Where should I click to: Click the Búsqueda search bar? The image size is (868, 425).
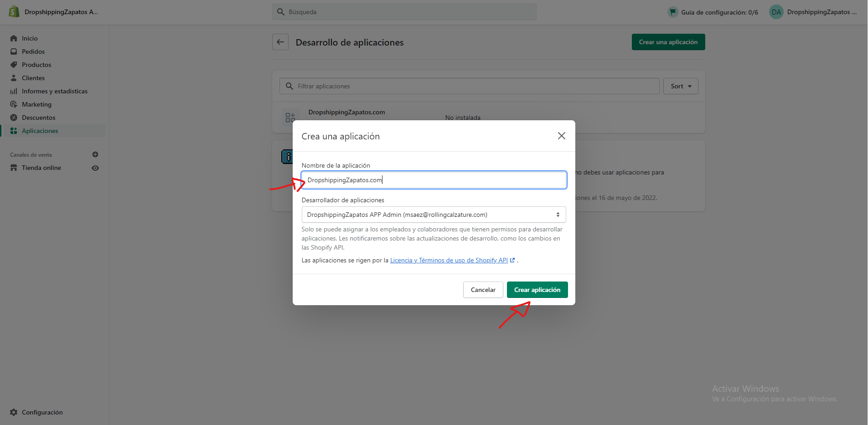(x=404, y=12)
